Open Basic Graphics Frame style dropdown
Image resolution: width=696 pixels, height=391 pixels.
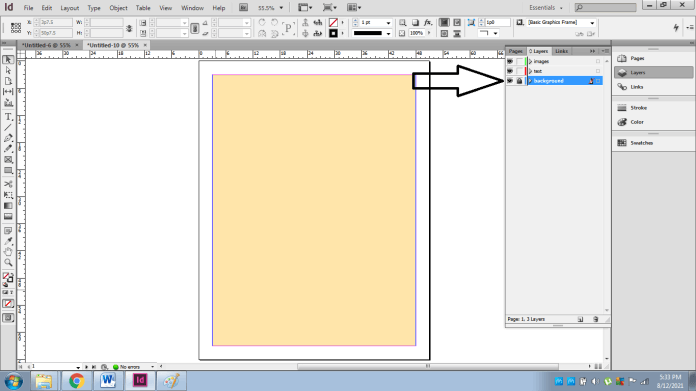(592, 23)
